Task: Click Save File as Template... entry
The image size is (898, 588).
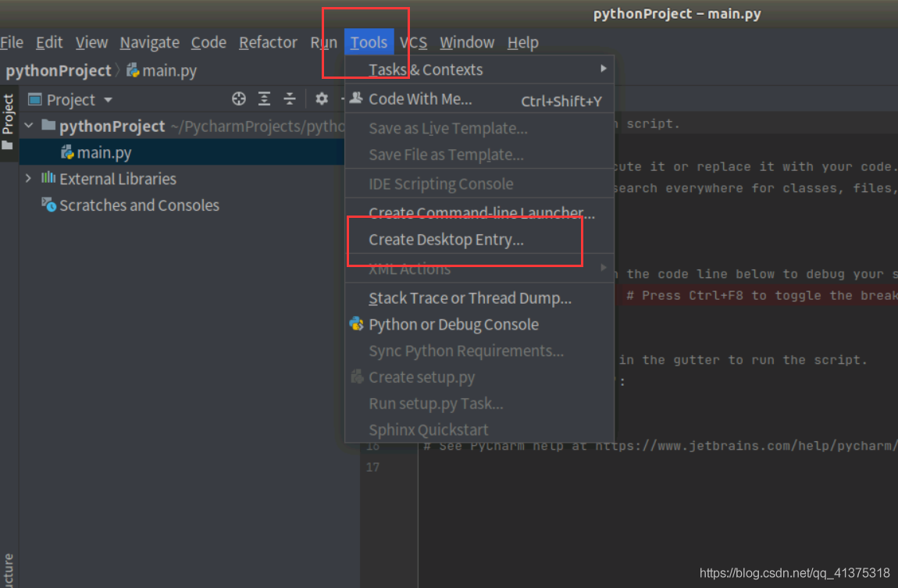Action: click(479, 155)
